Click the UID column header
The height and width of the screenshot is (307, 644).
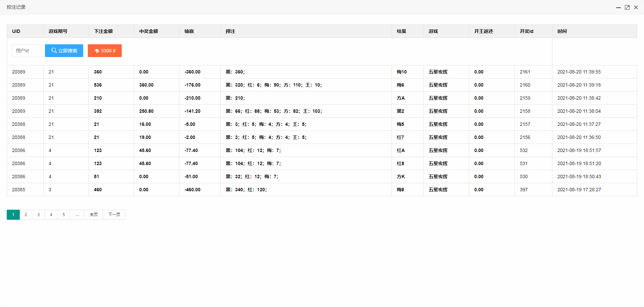[16, 31]
